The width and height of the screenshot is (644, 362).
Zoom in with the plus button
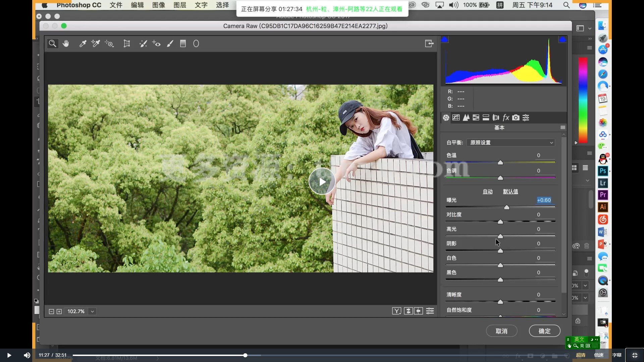tap(59, 311)
